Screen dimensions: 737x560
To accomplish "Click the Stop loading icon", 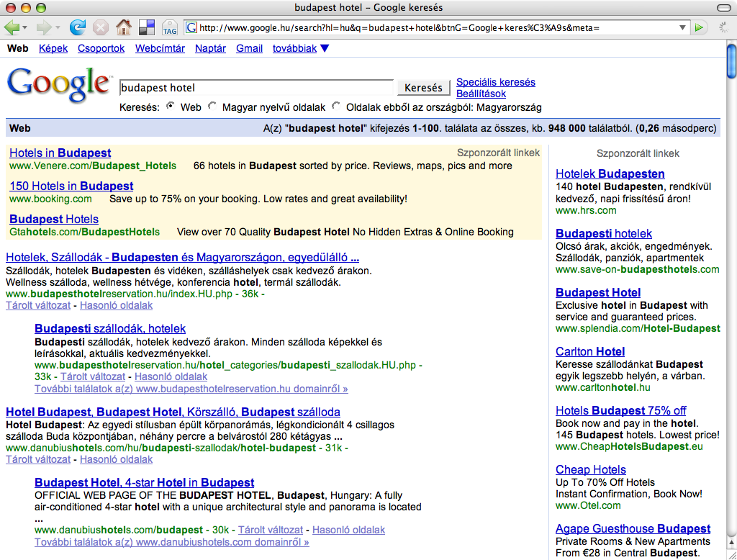I will click(x=100, y=28).
